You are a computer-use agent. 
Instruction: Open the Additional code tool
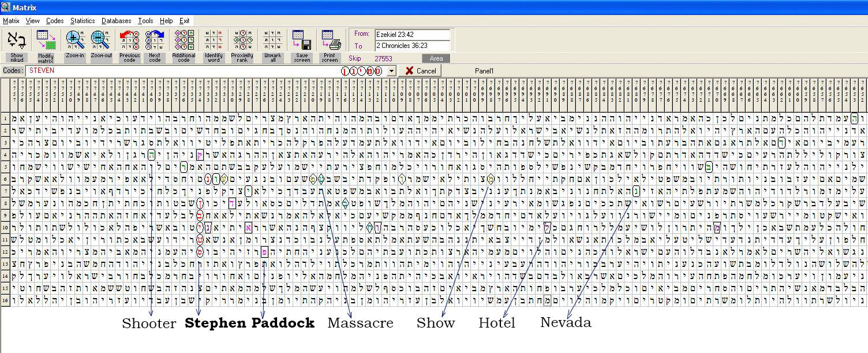tap(184, 45)
